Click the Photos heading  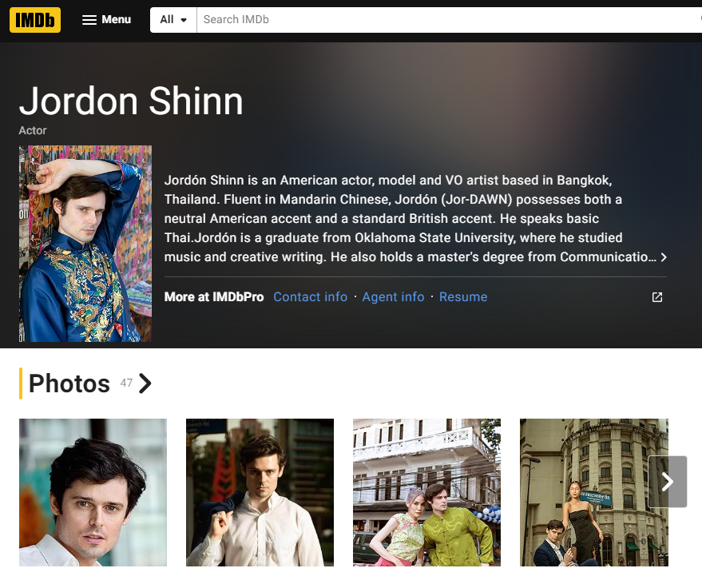click(69, 383)
